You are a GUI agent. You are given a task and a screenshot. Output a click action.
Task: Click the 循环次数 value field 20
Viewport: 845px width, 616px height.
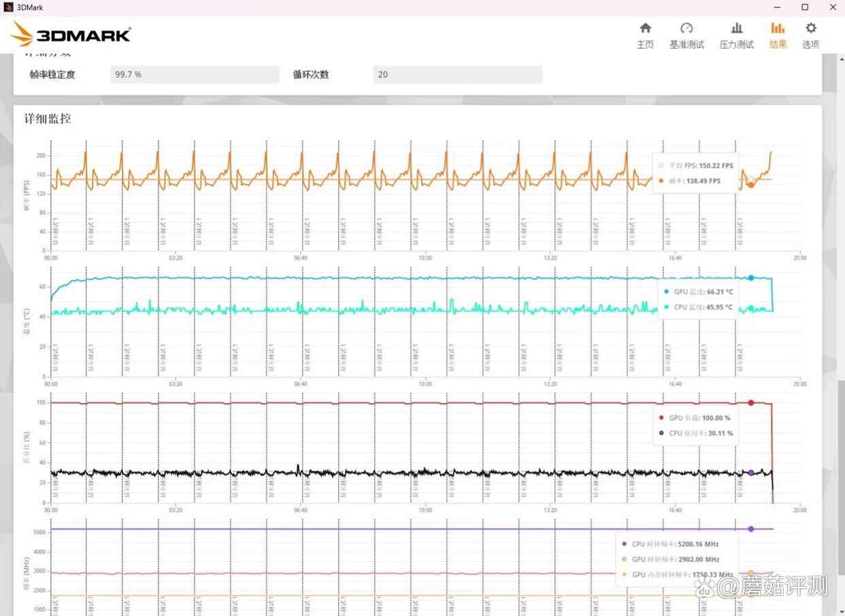[x=458, y=75]
